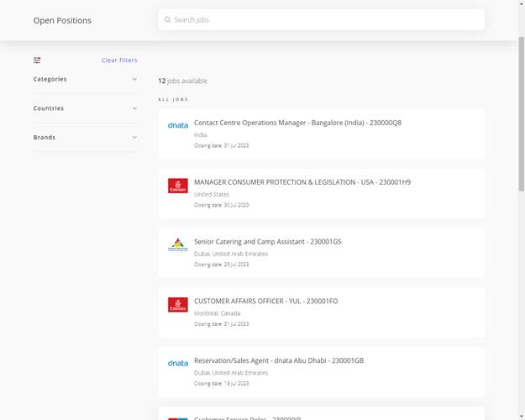Click the ALL JOBS label
The width and height of the screenshot is (525, 420).
coord(173,99)
